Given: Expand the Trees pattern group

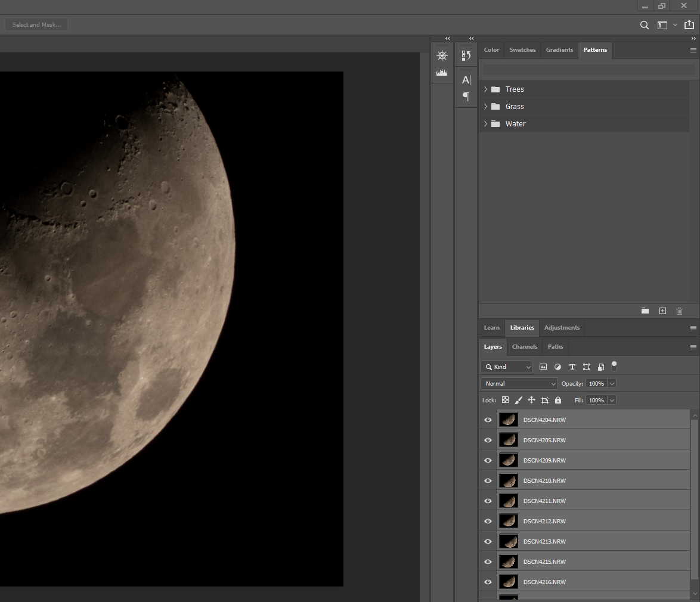Looking at the screenshot, I should click(x=485, y=89).
